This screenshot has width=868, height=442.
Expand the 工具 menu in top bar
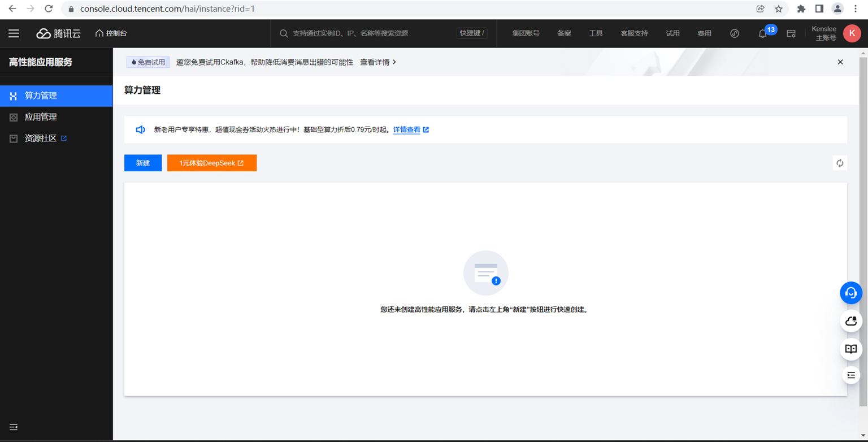click(x=596, y=33)
